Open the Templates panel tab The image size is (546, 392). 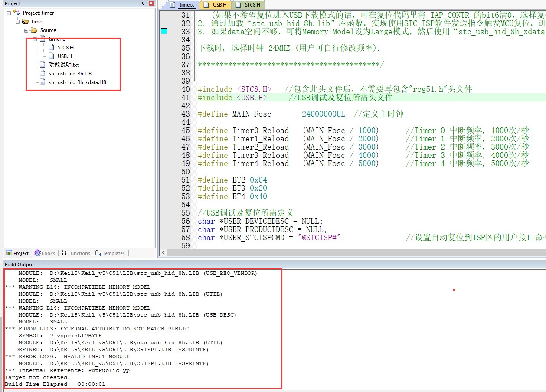(110, 253)
